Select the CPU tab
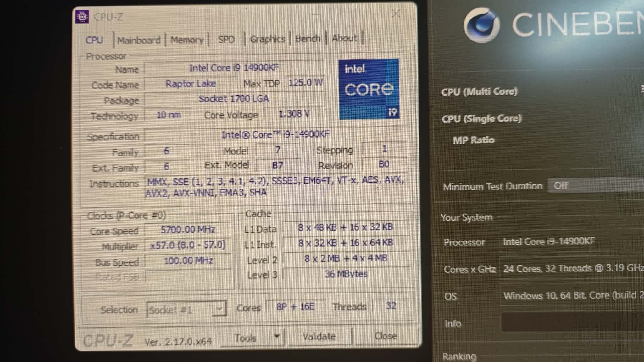 [94, 40]
